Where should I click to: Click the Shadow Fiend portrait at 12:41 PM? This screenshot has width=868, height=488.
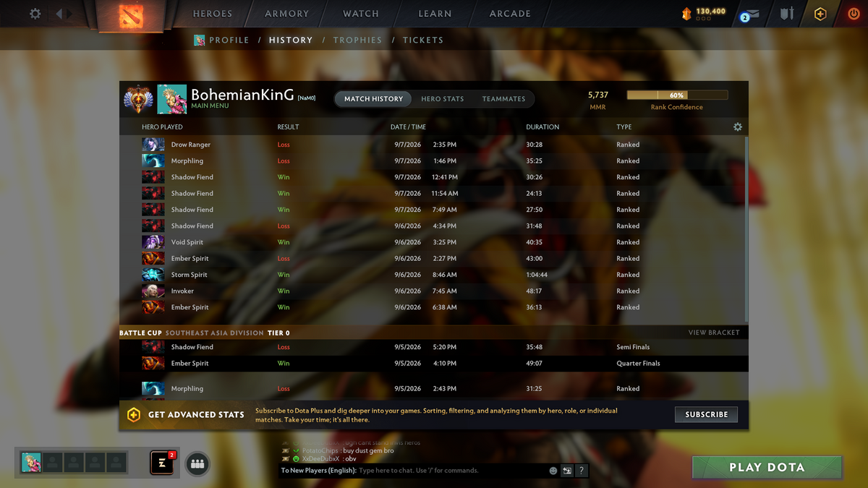(x=153, y=177)
